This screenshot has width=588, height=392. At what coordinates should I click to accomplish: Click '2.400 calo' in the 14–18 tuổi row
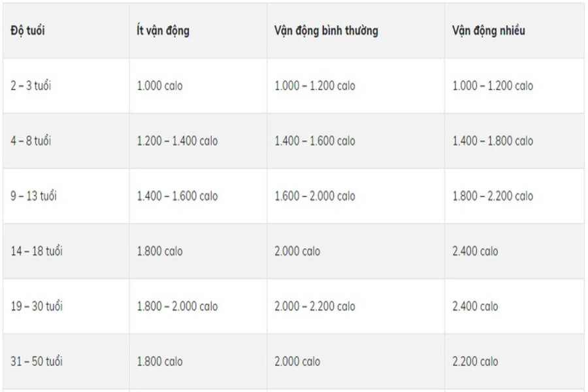[x=475, y=252]
